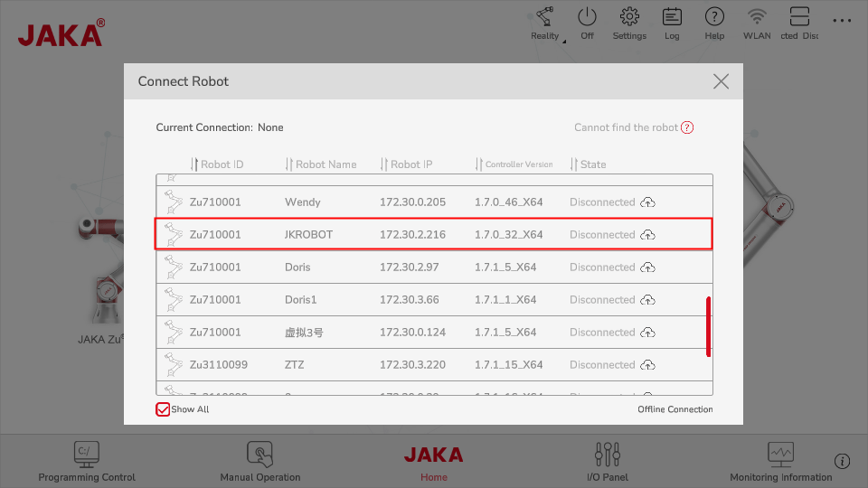This screenshot has height=488, width=868.
Task: Open the Help icon
Action: (x=714, y=17)
